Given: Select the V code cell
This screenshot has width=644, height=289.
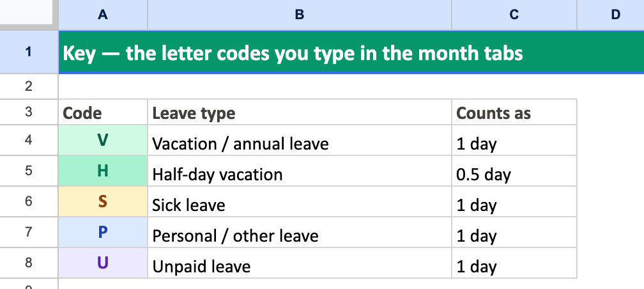Looking at the screenshot, I should 103,140.
